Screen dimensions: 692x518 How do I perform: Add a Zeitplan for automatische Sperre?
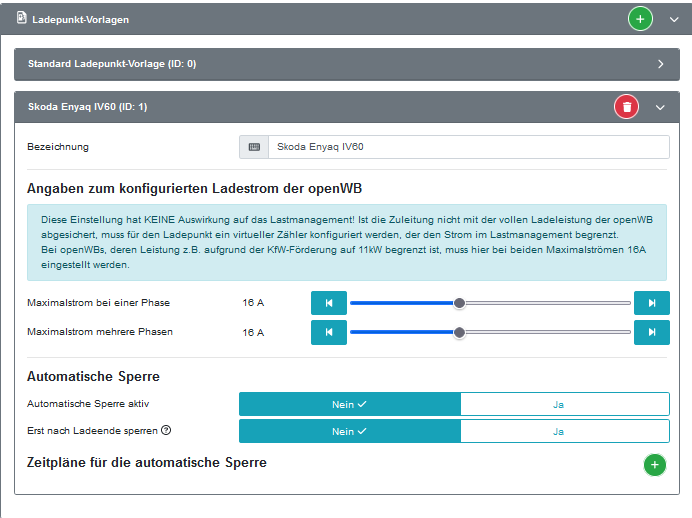point(654,465)
